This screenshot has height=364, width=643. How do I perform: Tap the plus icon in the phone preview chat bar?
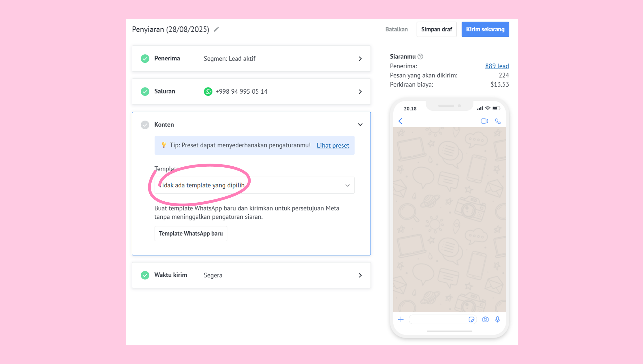pos(401,320)
